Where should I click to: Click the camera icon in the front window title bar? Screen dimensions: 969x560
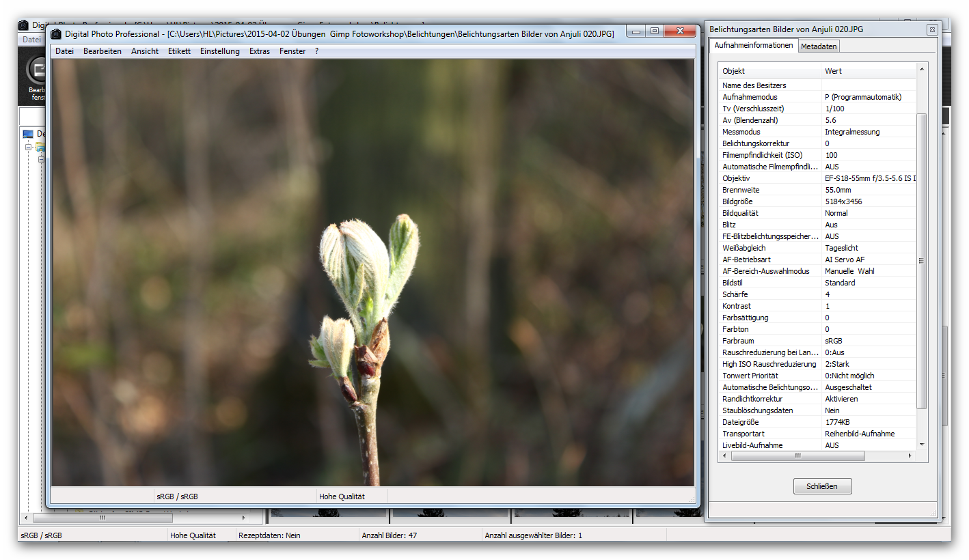click(56, 33)
